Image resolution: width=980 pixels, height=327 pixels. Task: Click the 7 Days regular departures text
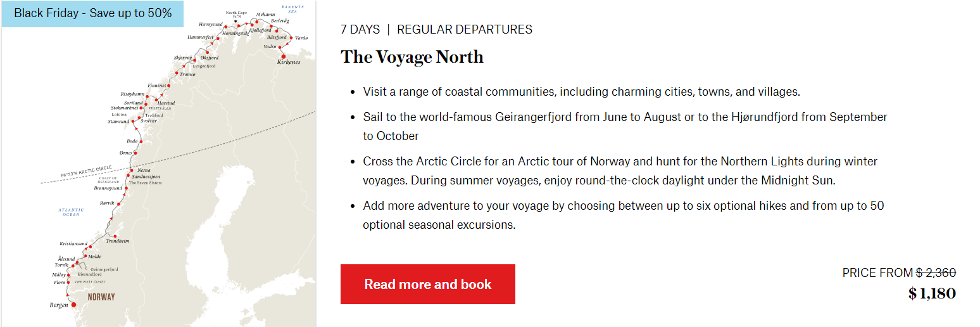pos(436,29)
